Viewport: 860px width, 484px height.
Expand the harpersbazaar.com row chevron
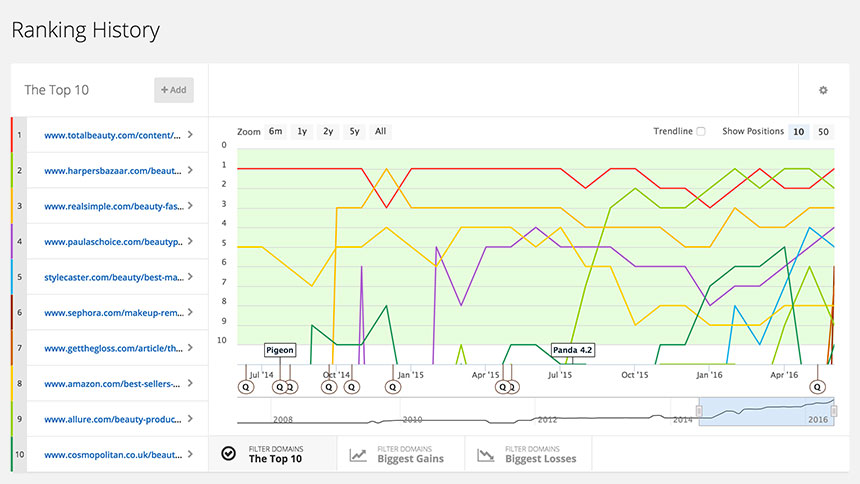pos(190,170)
